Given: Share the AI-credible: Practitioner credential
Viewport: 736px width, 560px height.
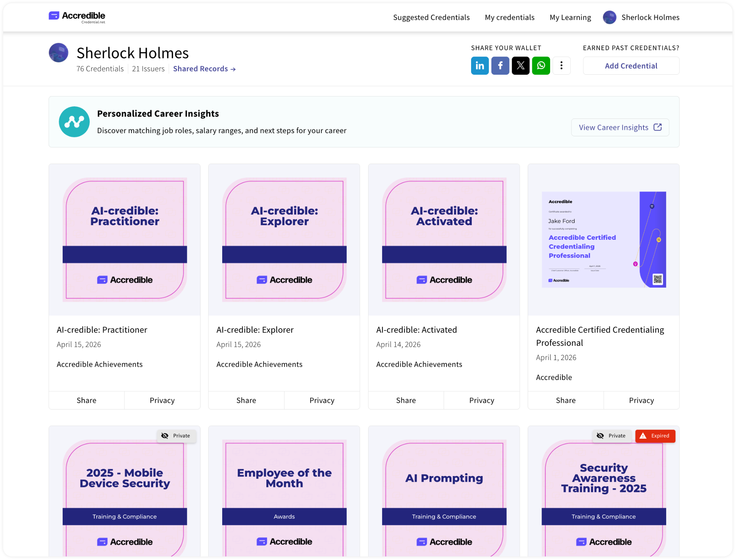Looking at the screenshot, I should 87,400.
